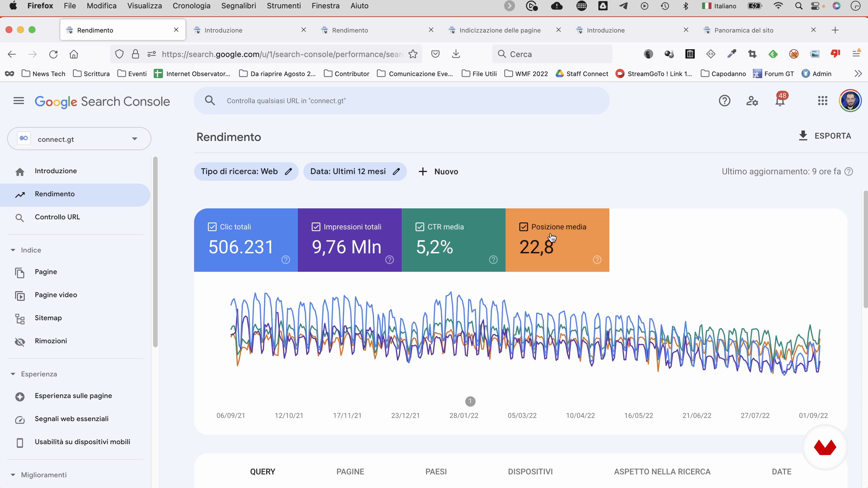Viewport: 868px width, 488px height.
Task: Save page to Pocket
Action: [x=435, y=54]
